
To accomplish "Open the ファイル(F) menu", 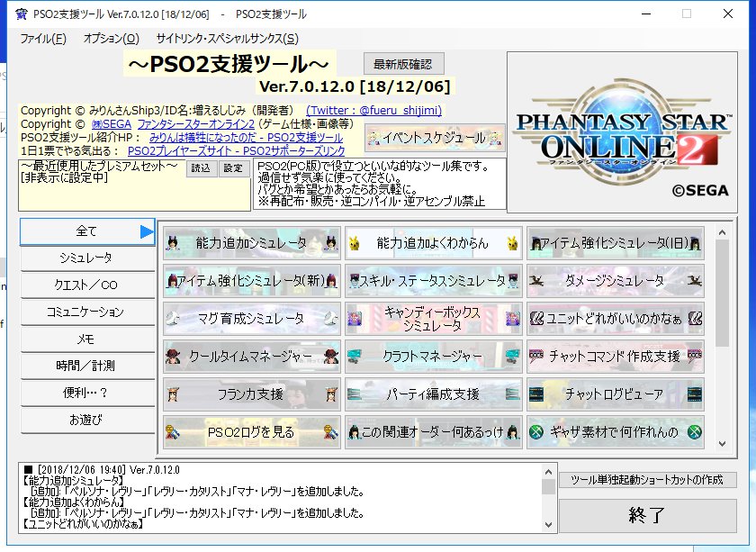I will point(43,38).
